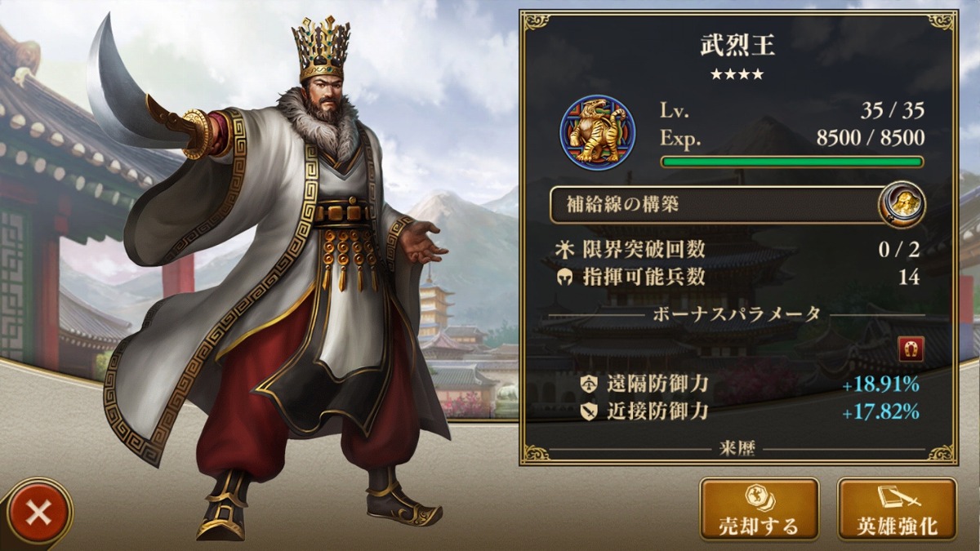This screenshot has height=551, width=980.
Task: Select the Lv. 35 / 35 level row
Action: (x=792, y=111)
